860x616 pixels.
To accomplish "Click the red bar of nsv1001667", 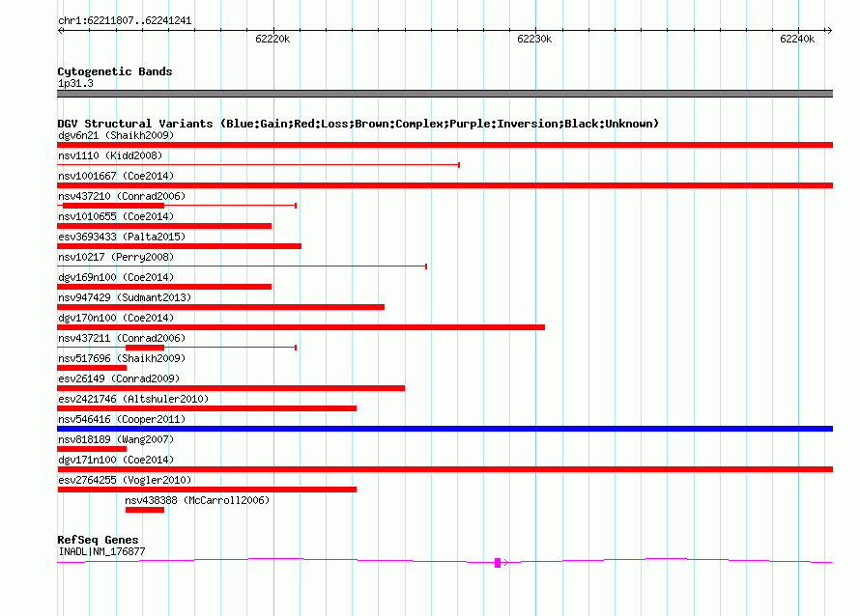I will (444, 185).
